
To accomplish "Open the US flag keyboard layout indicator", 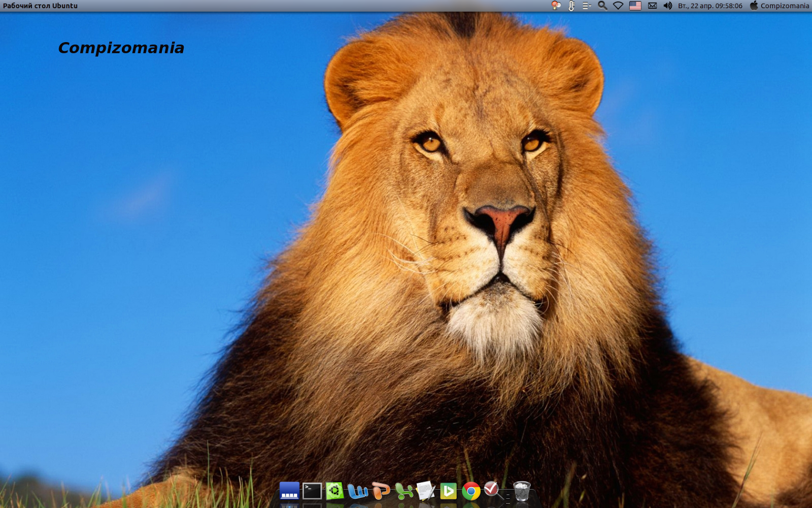I will click(x=635, y=6).
